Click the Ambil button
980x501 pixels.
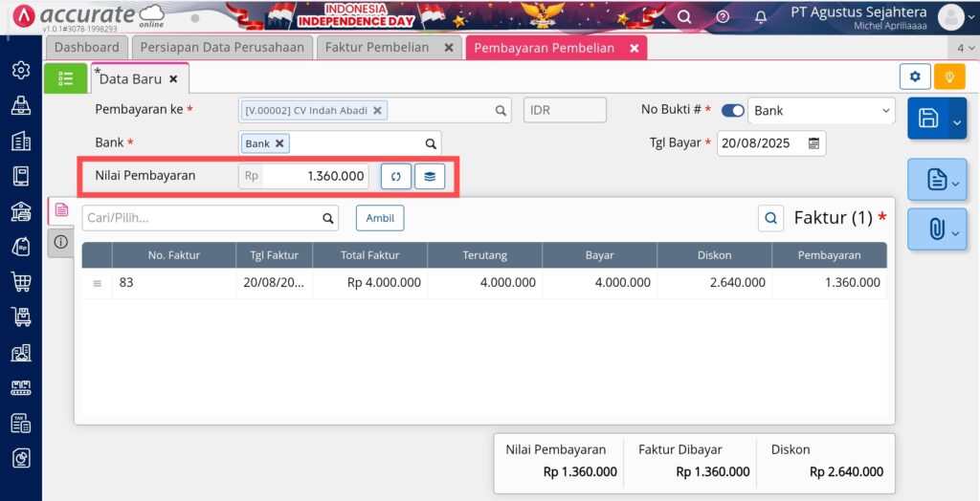pyautogui.click(x=380, y=218)
